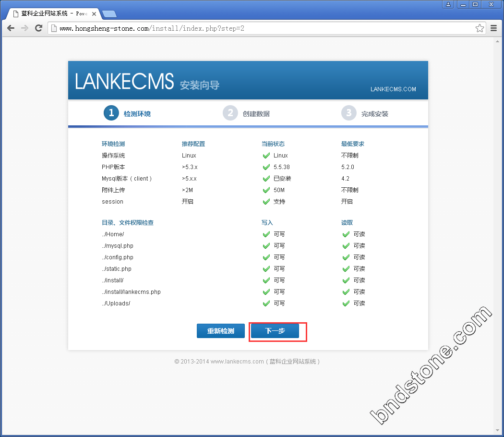Click the 写入 column heading
Image resolution: width=504 pixels, height=437 pixels.
click(x=267, y=222)
